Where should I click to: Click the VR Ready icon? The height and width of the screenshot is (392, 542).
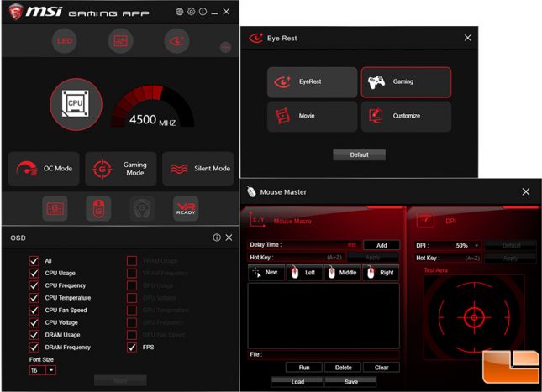pyautogui.click(x=186, y=208)
